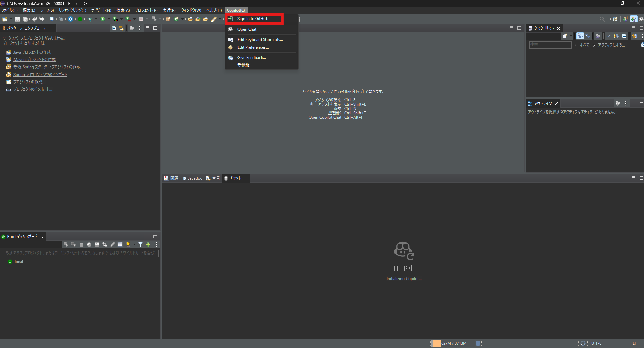Open the Maven project creation link
644x348 pixels.
[x=34, y=59]
